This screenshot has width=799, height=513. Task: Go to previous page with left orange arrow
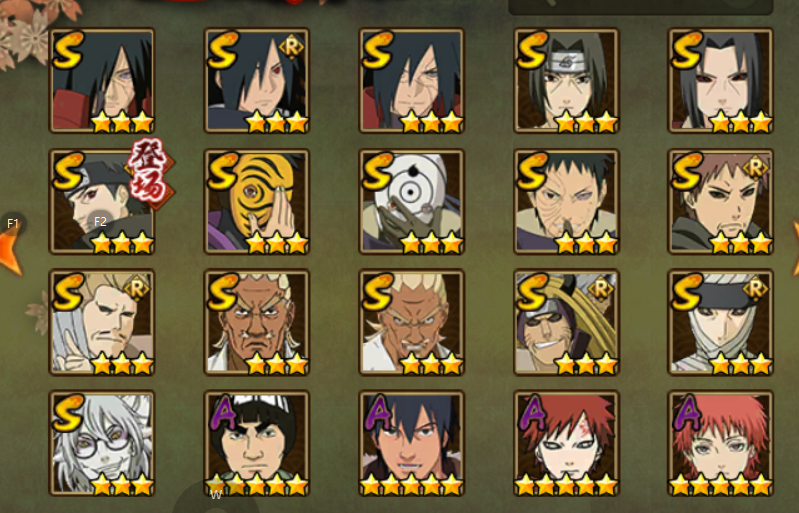10,249
